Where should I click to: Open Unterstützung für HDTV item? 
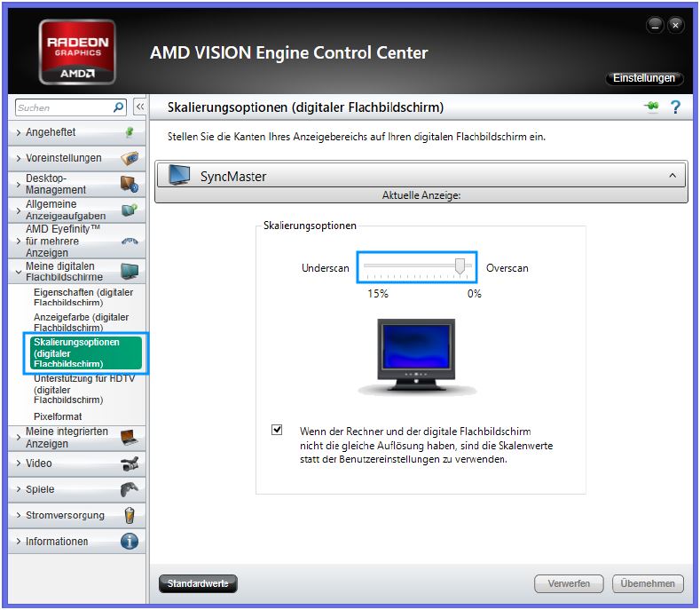coord(84,389)
